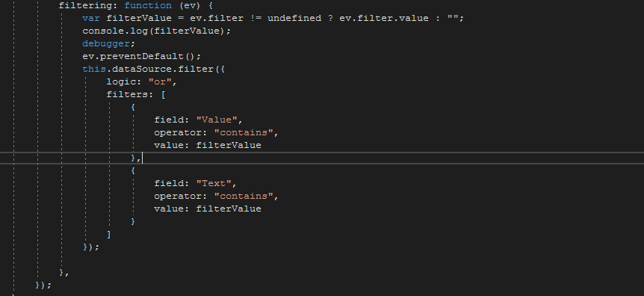Click the "debugger" keyword
This screenshot has width=644, height=296.
click(x=106, y=43)
